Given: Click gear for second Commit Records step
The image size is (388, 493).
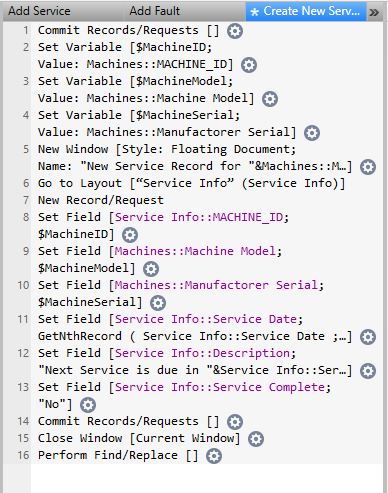Looking at the screenshot, I should click(x=235, y=422).
